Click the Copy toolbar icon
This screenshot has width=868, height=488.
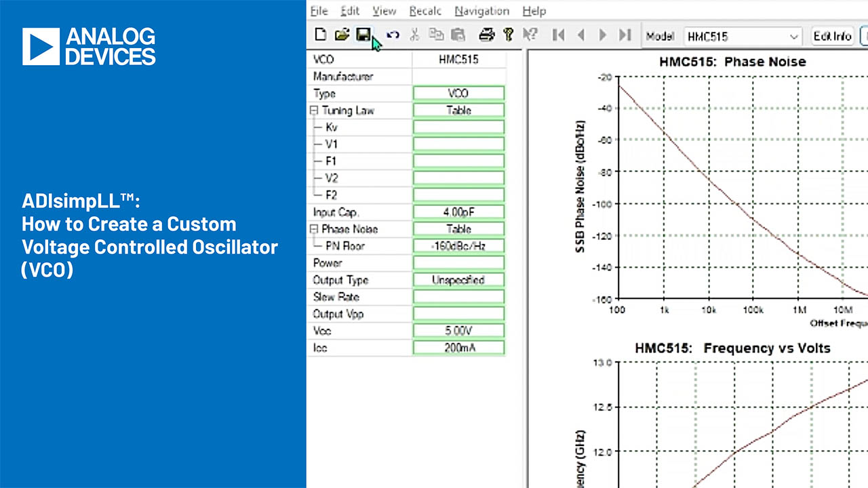click(436, 35)
